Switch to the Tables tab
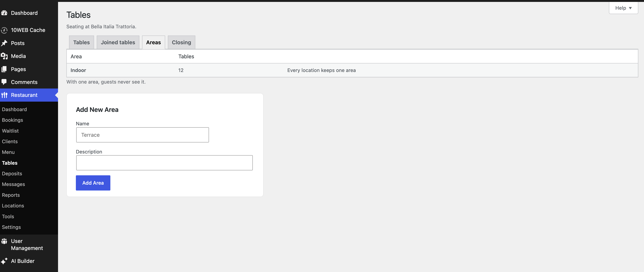 (82, 42)
